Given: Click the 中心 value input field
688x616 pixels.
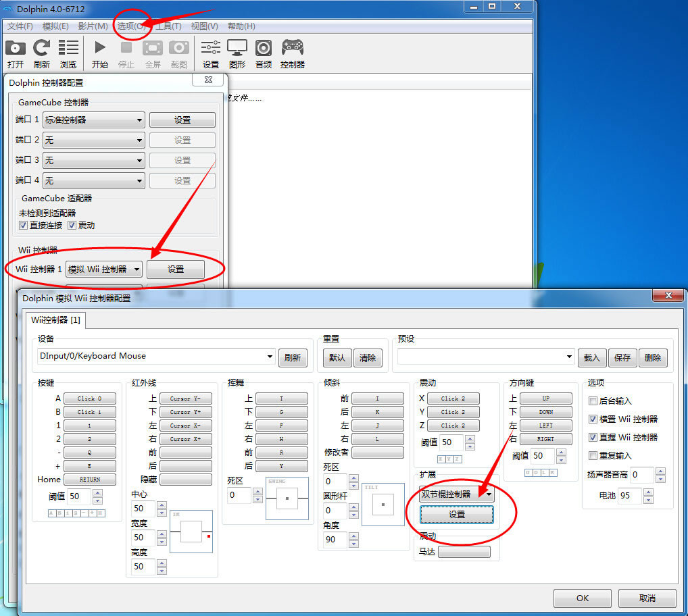Looking at the screenshot, I should tap(143, 509).
